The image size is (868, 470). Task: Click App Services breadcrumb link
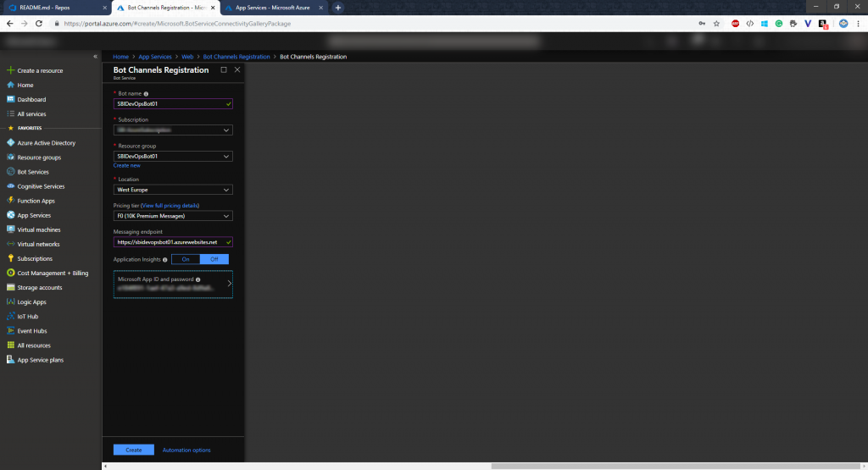click(x=155, y=57)
